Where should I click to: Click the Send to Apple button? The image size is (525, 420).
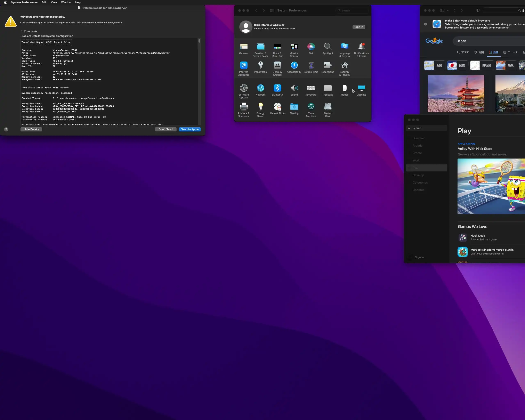(190, 129)
